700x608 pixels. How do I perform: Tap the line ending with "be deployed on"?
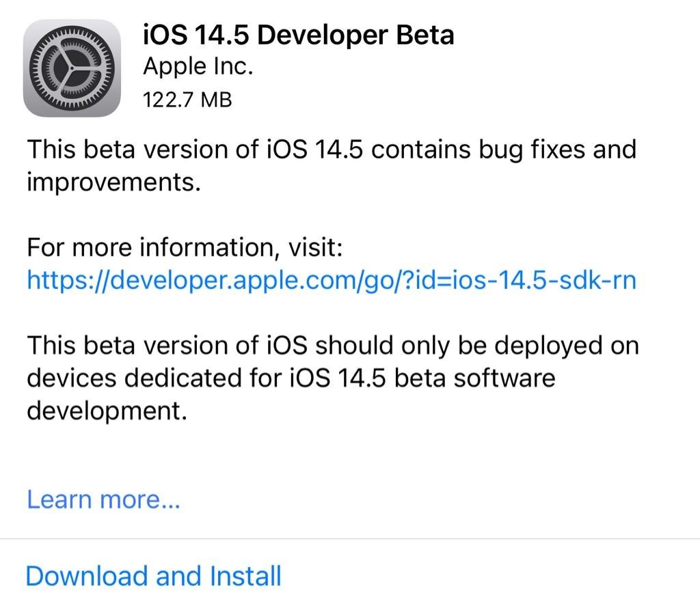click(x=333, y=346)
